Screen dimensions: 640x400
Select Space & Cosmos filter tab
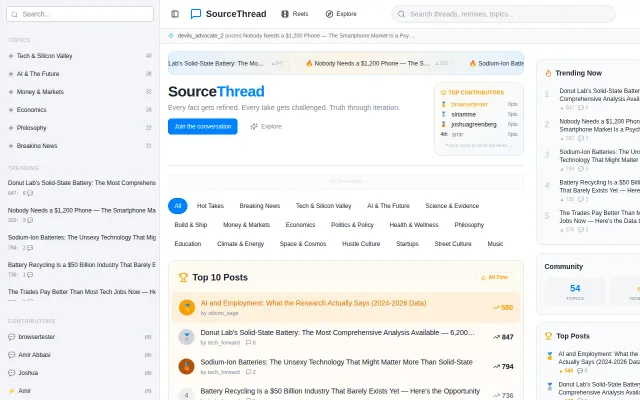click(x=303, y=244)
